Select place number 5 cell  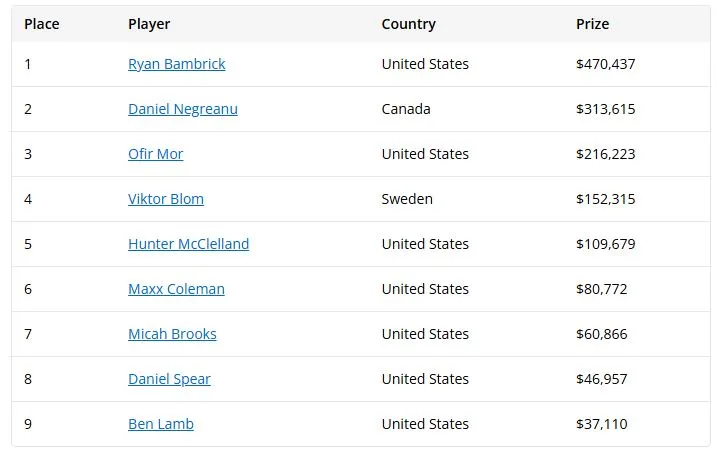(28, 244)
